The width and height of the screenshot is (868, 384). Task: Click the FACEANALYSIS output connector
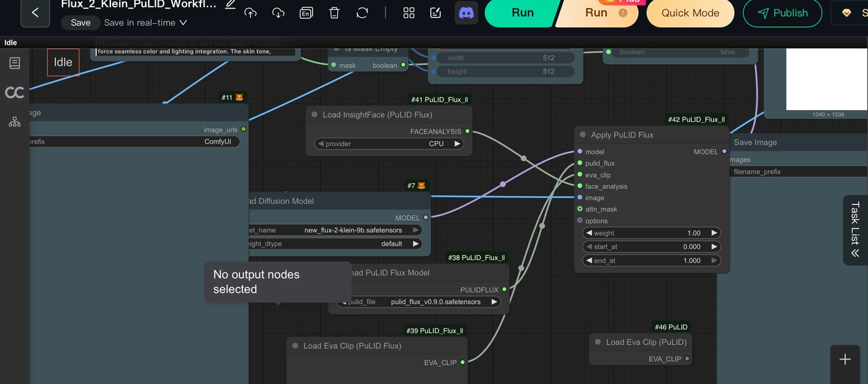467,131
